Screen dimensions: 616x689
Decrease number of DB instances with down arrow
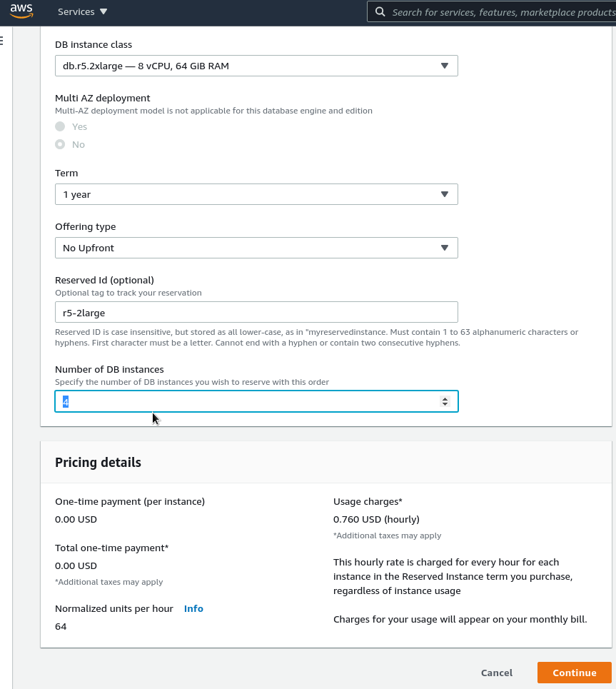point(445,404)
